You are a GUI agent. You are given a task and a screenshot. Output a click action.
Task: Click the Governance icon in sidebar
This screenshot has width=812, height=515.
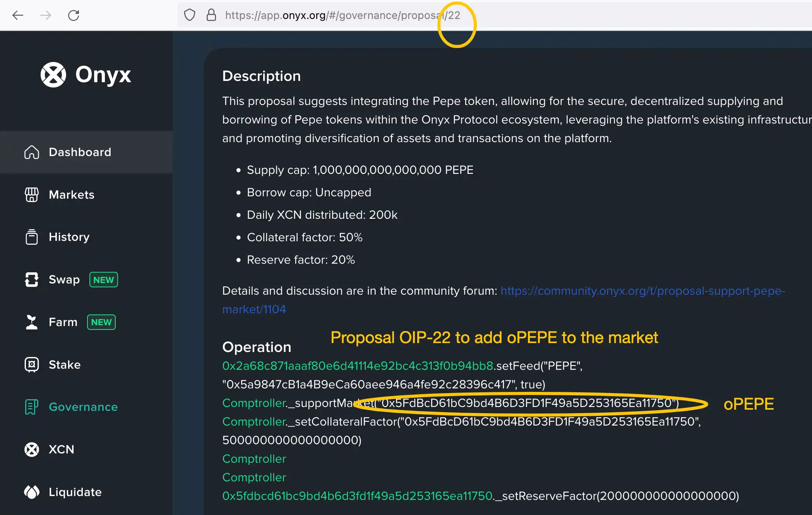tap(31, 406)
